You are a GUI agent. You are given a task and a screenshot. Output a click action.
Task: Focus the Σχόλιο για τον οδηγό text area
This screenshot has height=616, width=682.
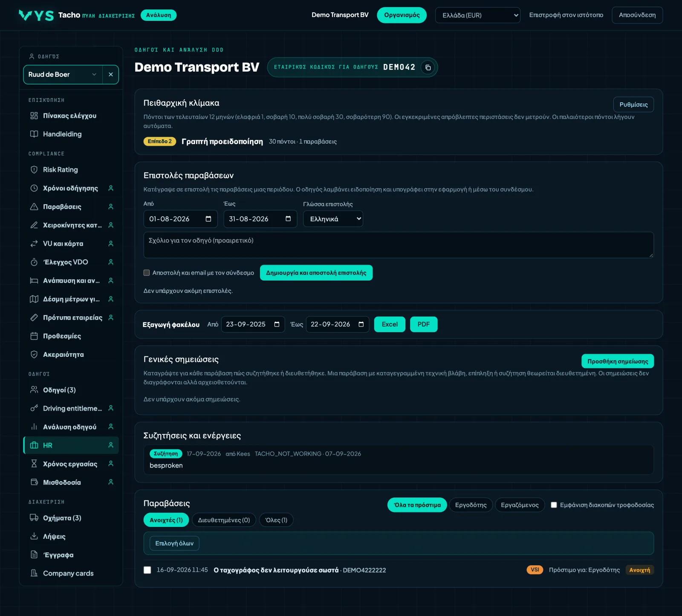pos(399,245)
